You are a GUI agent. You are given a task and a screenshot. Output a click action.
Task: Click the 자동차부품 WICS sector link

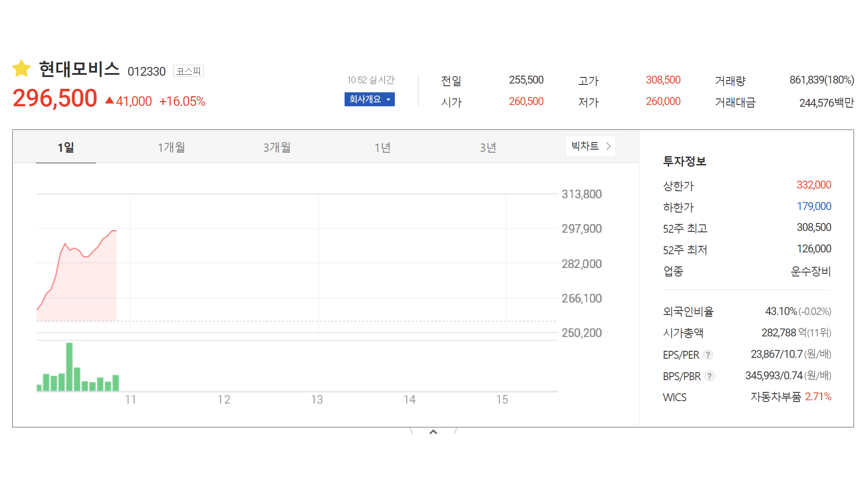point(775,397)
